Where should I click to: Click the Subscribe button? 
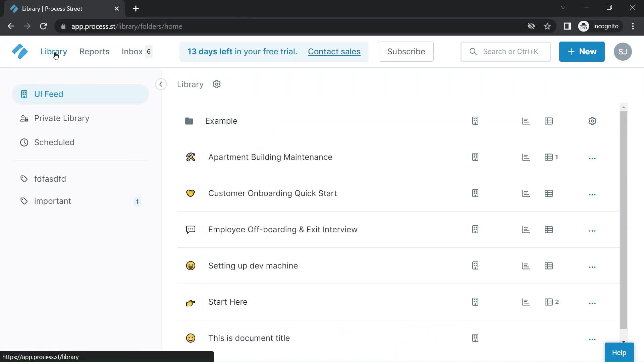coord(406,51)
